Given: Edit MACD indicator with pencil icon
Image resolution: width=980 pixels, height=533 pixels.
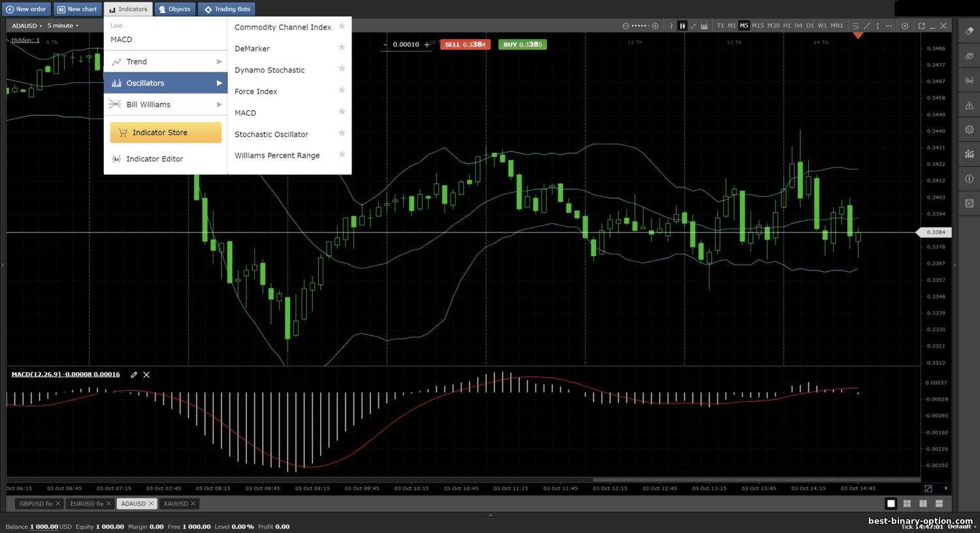Looking at the screenshot, I should [x=134, y=375].
